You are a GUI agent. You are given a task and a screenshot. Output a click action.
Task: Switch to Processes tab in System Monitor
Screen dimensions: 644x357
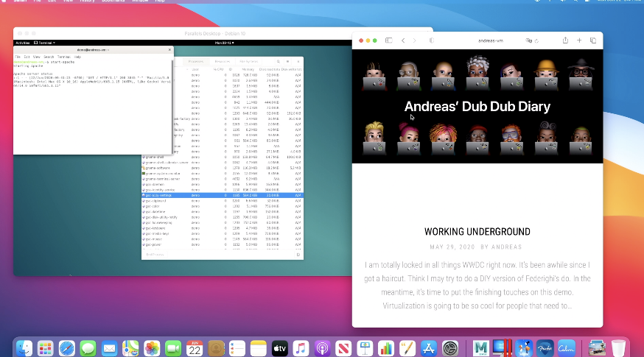(x=195, y=62)
